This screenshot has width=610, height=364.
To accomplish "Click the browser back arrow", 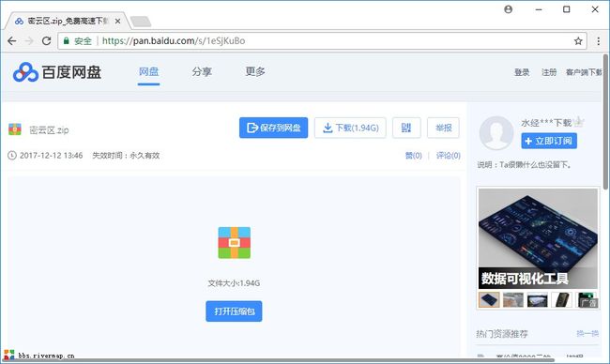I will (12, 41).
